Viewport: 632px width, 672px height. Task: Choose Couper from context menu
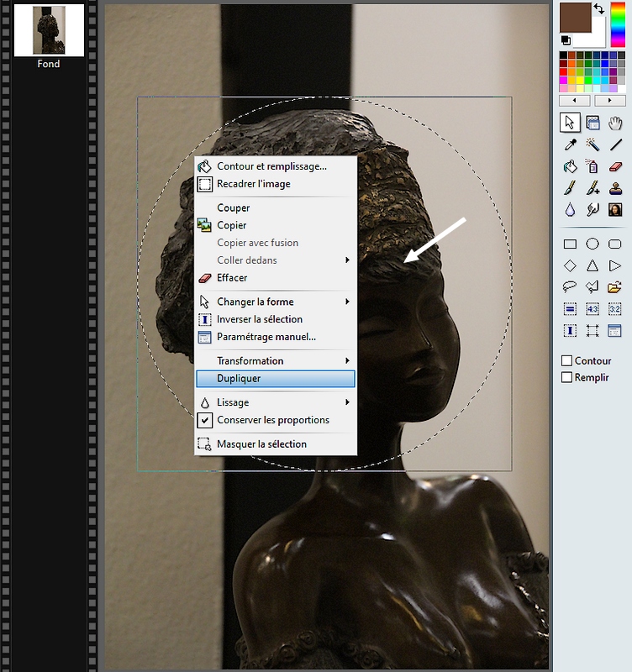coord(276,207)
